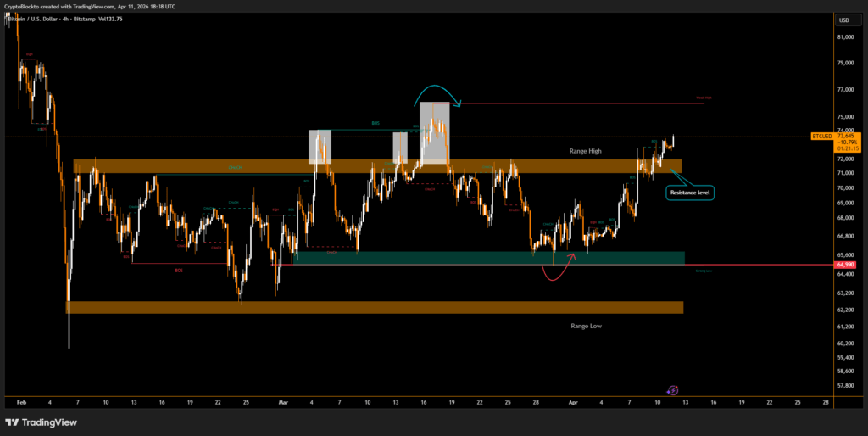Select the lower orange Range Low band
This screenshot has width=868, height=436.
[373, 307]
